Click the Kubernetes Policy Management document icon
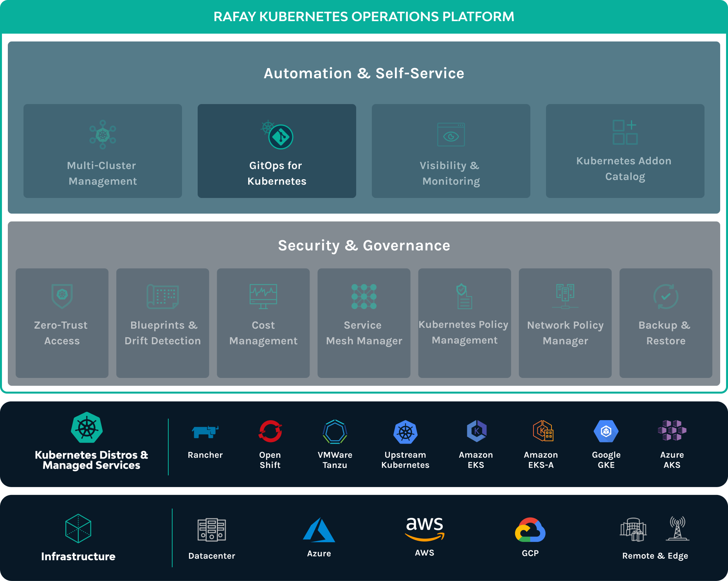Viewport: 728px width, 581px height. click(x=464, y=296)
